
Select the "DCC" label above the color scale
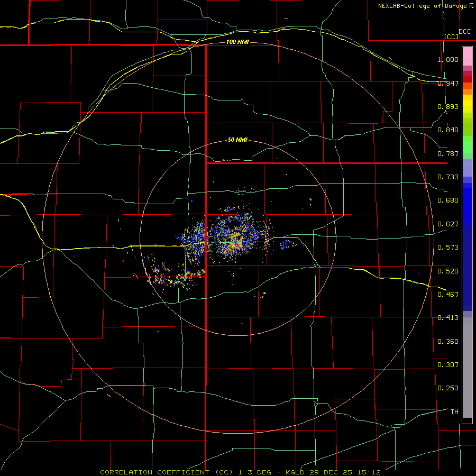pyautogui.click(x=464, y=32)
